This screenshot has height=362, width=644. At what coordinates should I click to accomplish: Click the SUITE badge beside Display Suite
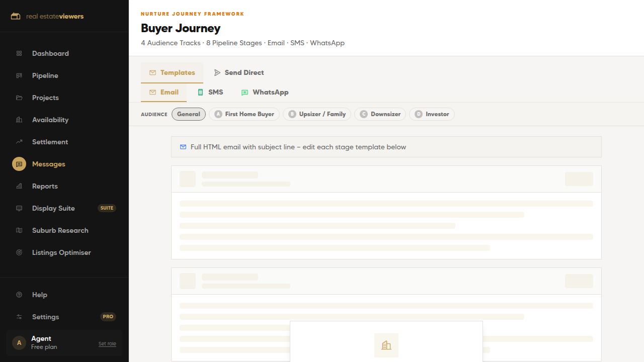click(x=107, y=208)
